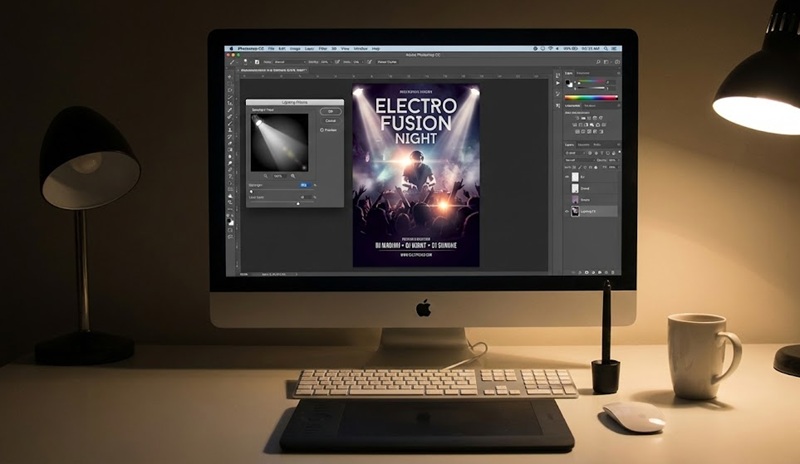Select the Eyedropper tool

point(230,110)
